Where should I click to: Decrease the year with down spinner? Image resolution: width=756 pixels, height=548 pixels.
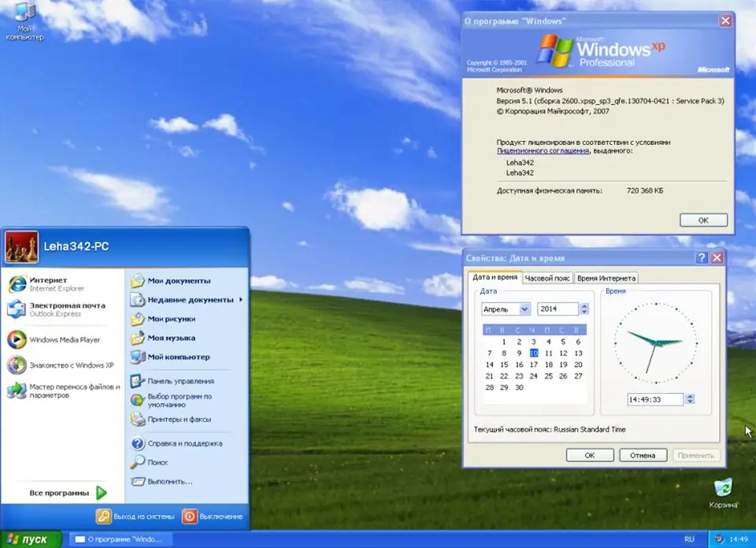(584, 312)
